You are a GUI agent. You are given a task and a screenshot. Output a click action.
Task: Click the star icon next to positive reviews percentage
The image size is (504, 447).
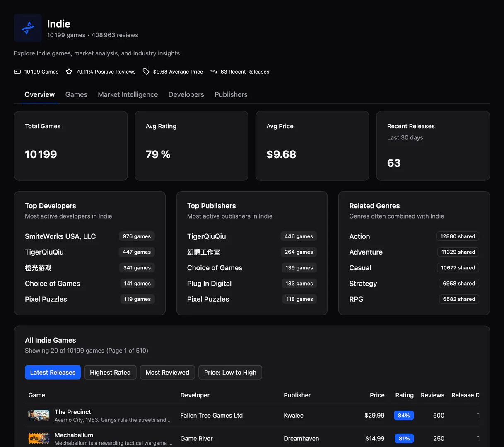[x=68, y=71]
